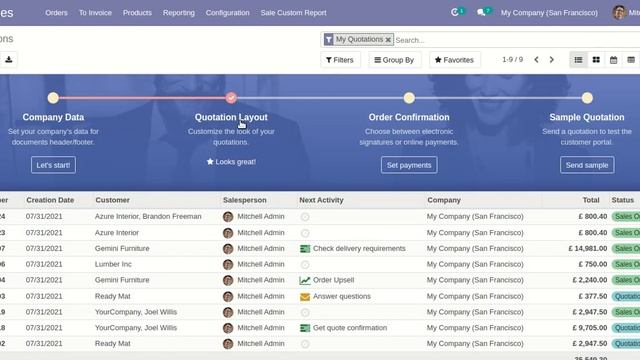Click empty activity clock for Lumber Inc
The width and height of the screenshot is (640, 360).
[305, 265]
